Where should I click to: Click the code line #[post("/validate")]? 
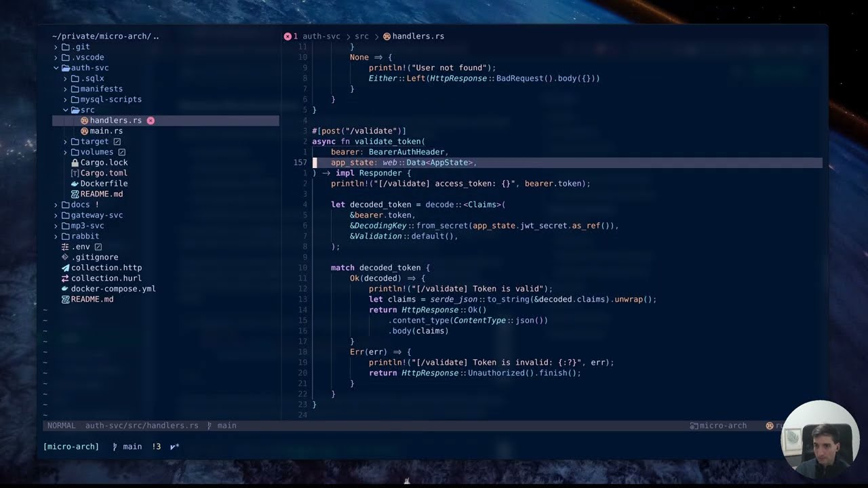pos(359,131)
